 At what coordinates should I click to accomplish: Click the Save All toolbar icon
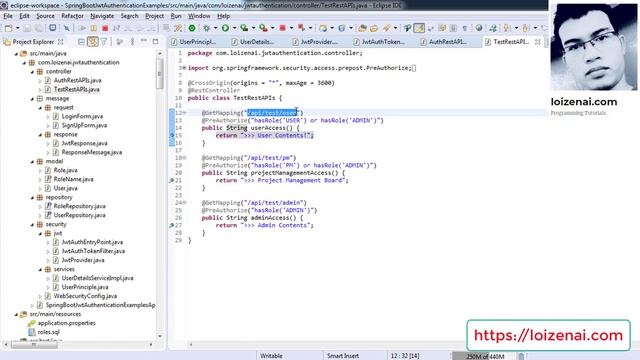point(38,28)
